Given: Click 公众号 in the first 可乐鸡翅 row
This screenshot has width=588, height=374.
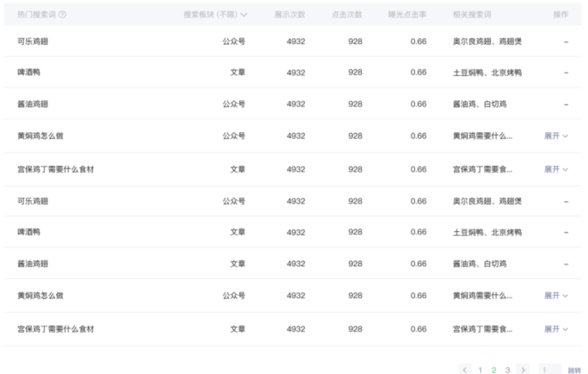Looking at the screenshot, I should pyautogui.click(x=234, y=42).
